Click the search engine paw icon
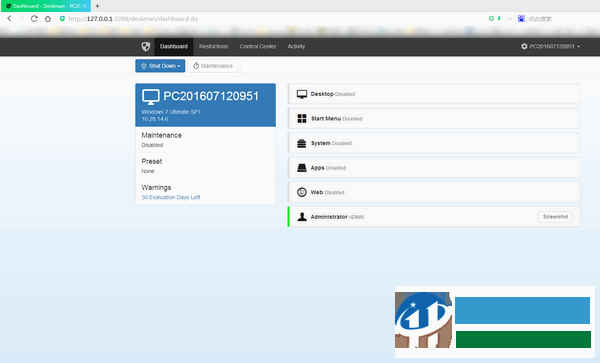Viewport: 600px width, 363px height. click(x=521, y=18)
